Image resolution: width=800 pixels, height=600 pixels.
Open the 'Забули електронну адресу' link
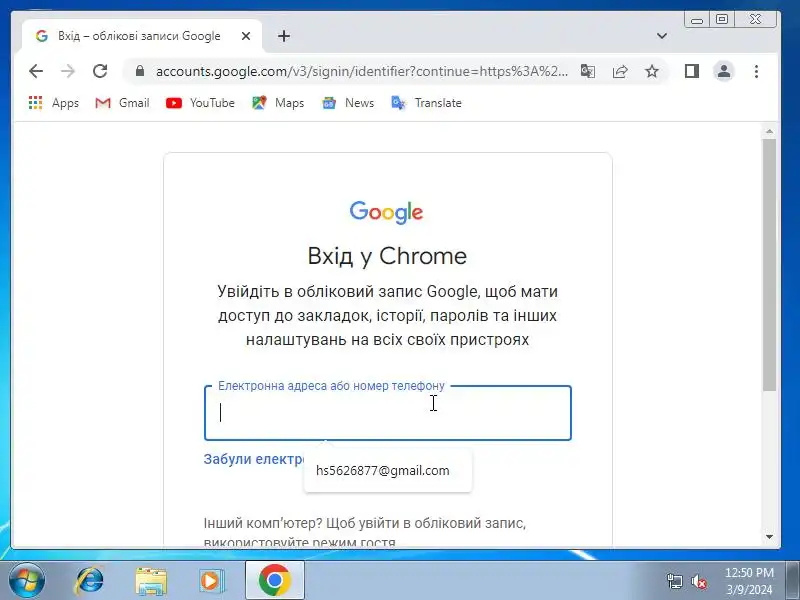[x=254, y=459]
